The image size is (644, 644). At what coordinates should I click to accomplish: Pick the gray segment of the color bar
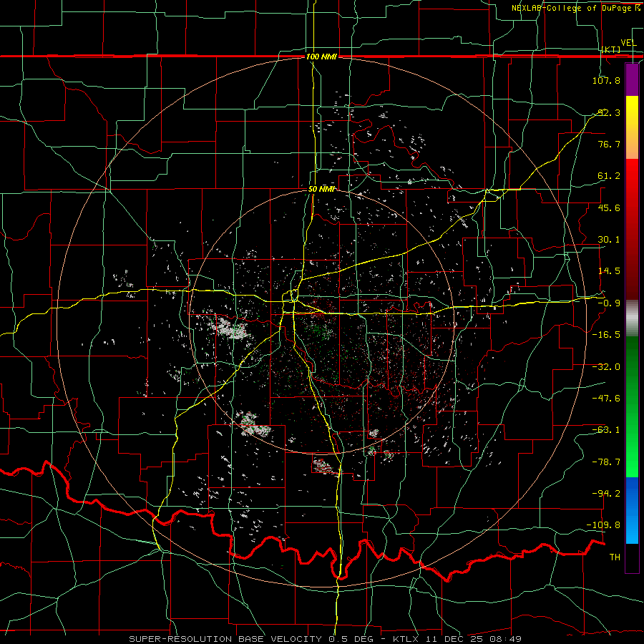coord(632,318)
